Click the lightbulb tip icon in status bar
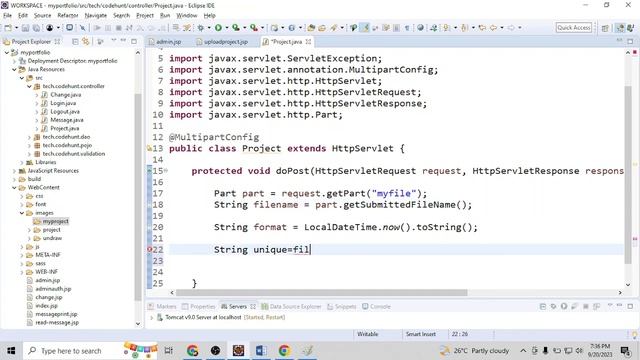The height and width of the screenshot is (360, 640). [635, 335]
